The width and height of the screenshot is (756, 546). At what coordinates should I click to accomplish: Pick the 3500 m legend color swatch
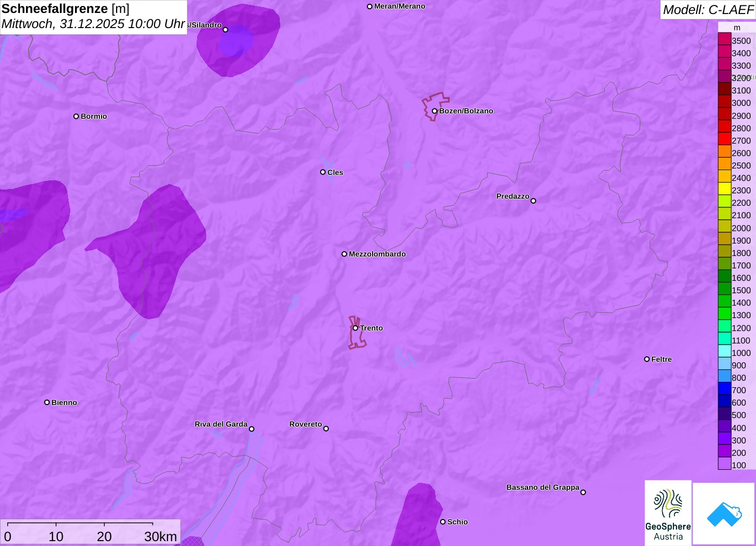[x=725, y=39]
